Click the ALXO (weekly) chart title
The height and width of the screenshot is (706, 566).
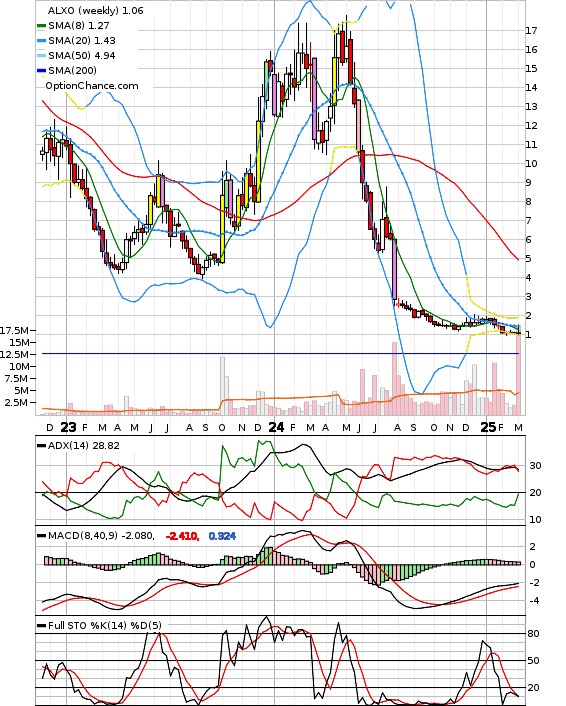[x=84, y=10]
